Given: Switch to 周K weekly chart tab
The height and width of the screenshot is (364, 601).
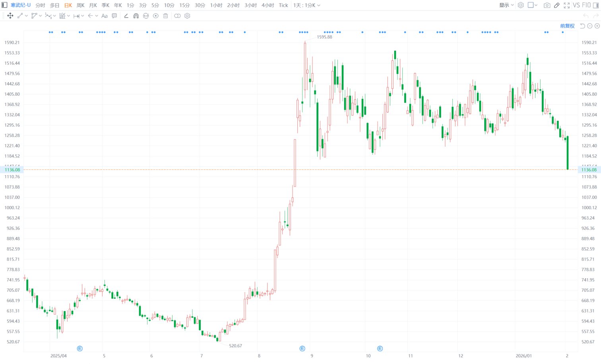Looking at the screenshot, I should click(81, 5).
